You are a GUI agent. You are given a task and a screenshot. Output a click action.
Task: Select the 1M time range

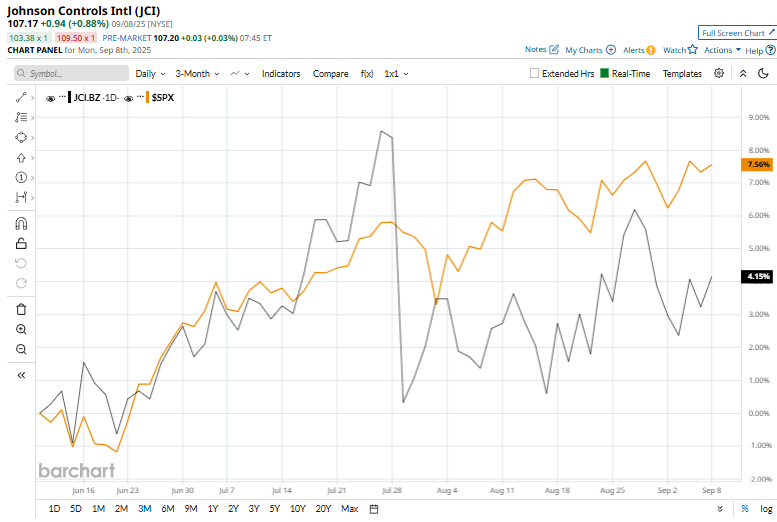(98, 509)
